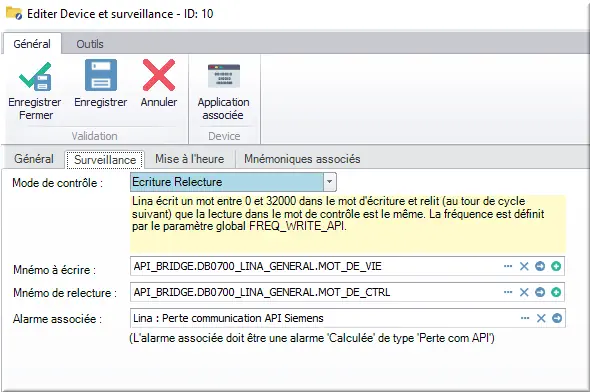Image resolution: width=590 pixels, height=392 pixels.
Task: Switch to the Général ribbon tab
Action: pyautogui.click(x=32, y=44)
